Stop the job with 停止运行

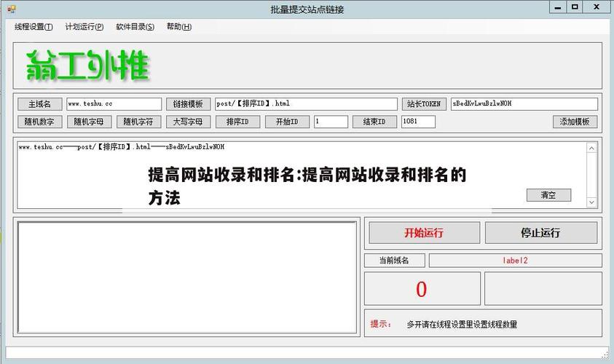coord(540,233)
